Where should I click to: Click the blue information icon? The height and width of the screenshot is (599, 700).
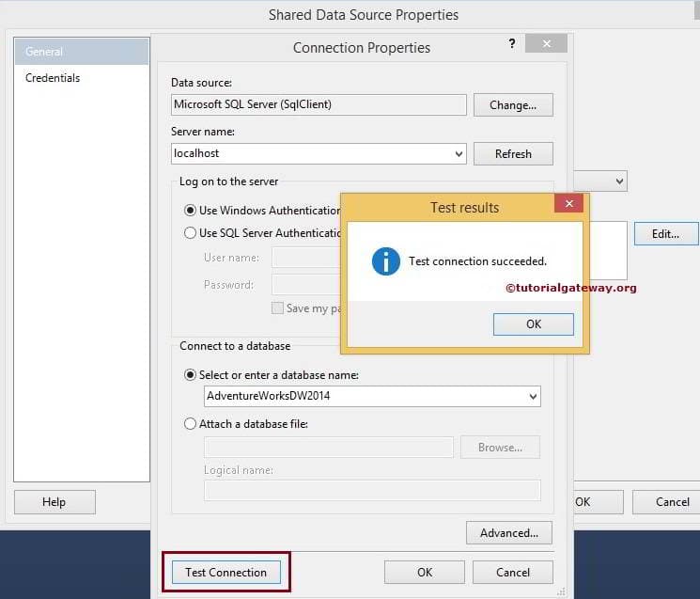(386, 261)
